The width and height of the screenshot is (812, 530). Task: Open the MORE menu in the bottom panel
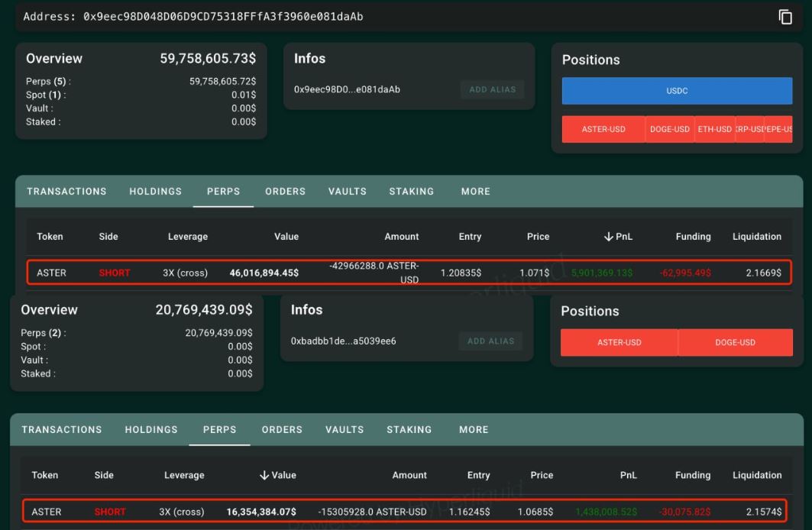pyautogui.click(x=473, y=429)
